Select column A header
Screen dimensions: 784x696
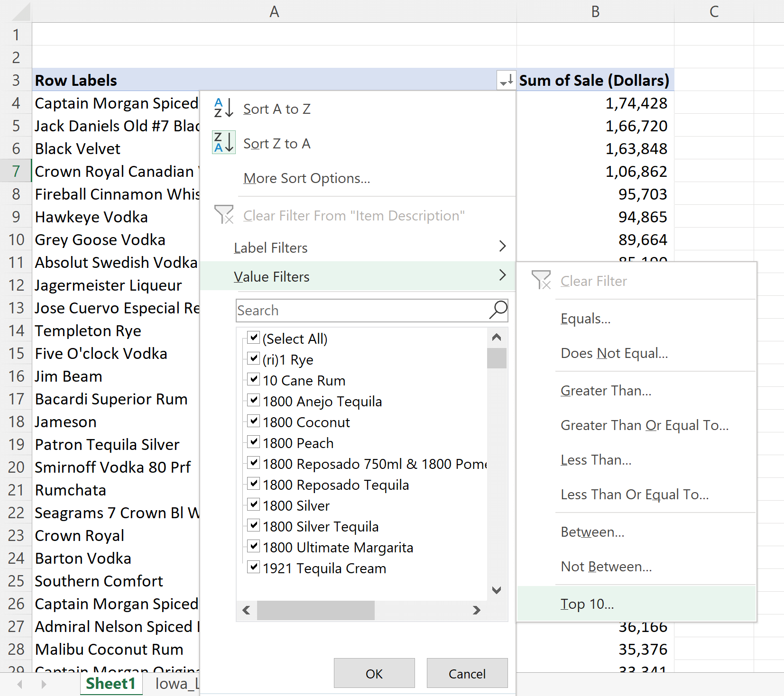(274, 11)
